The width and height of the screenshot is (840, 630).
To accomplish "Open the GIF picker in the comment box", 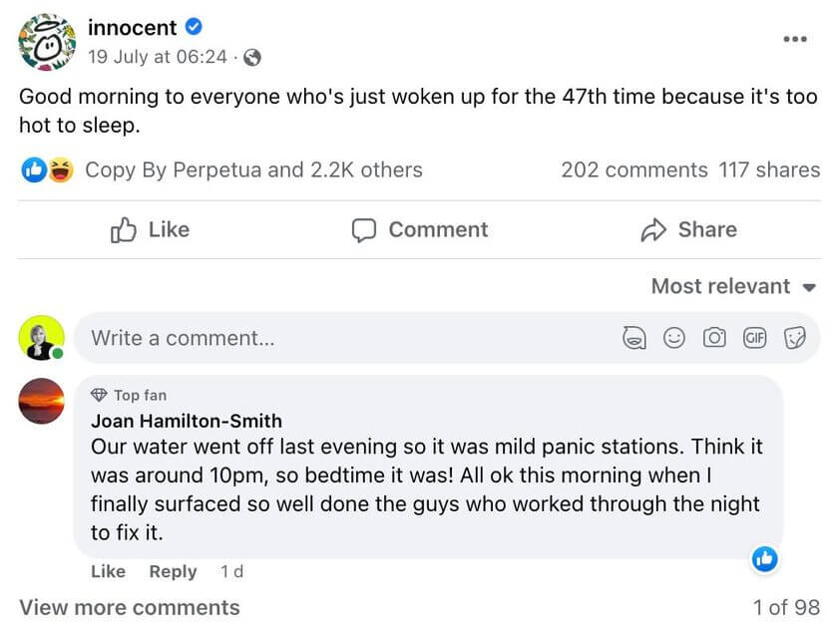I will 755,337.
